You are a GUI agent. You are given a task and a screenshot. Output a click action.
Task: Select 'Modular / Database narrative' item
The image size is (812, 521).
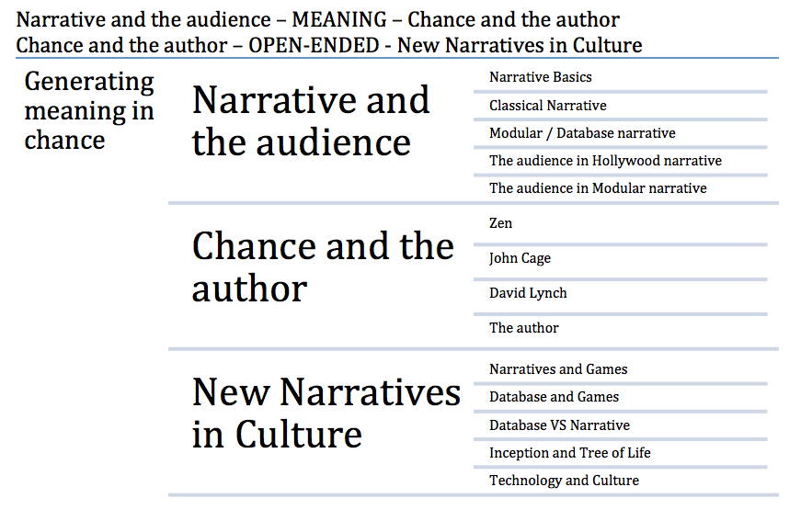582,133
